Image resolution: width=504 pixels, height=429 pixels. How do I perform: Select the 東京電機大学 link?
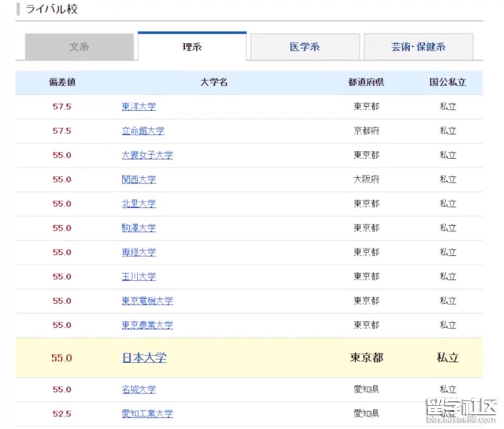[147, 301]
